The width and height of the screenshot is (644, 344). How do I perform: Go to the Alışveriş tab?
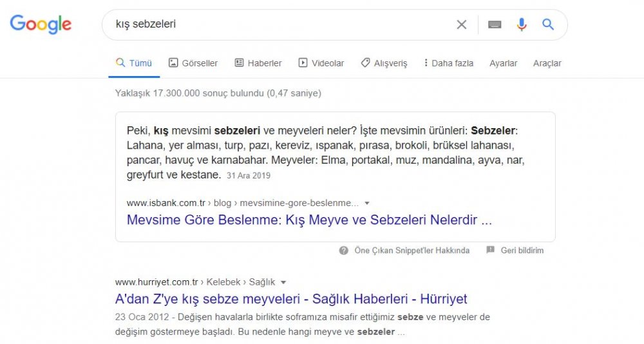[x=384, y=63]
